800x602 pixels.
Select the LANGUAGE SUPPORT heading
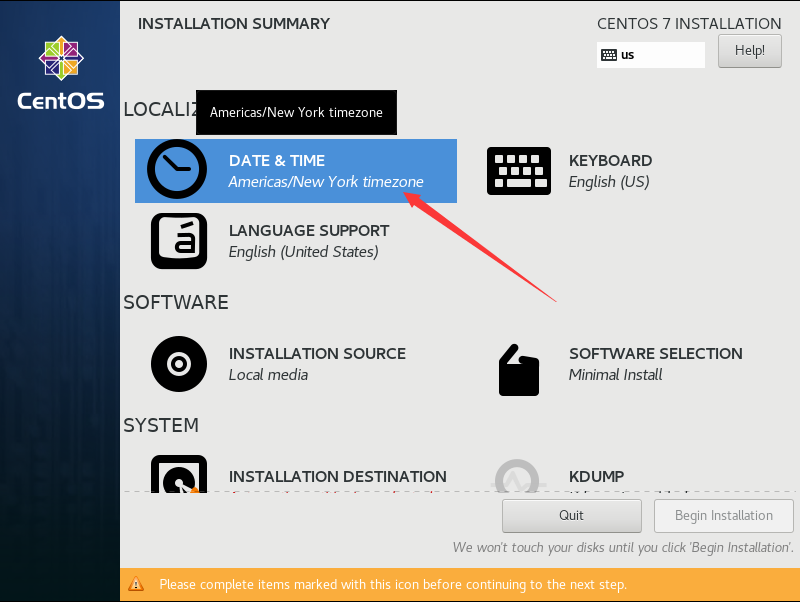coord(309,231)
